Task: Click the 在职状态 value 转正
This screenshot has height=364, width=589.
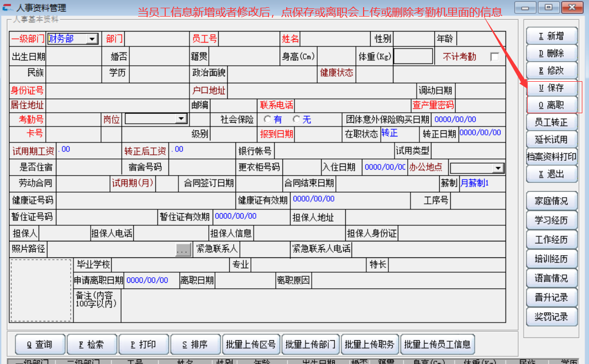Action: point(390,133)
